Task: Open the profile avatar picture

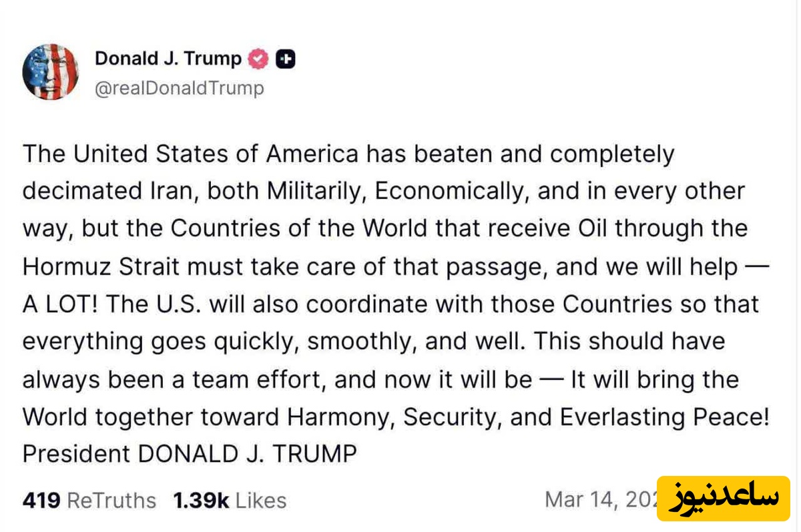Action: 51,72
